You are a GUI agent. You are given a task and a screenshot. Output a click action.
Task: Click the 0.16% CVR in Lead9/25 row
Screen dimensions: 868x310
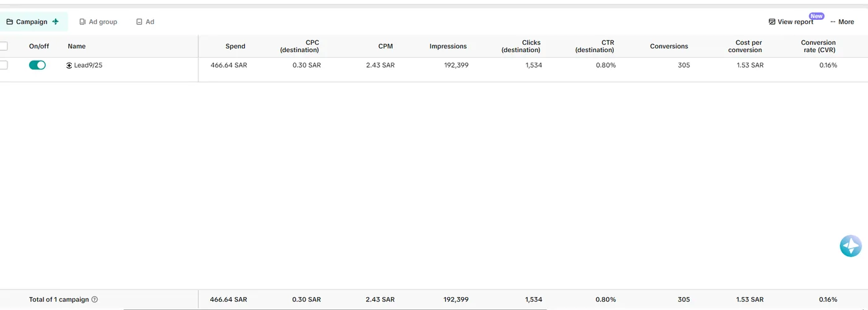click(x=828, y=65)
